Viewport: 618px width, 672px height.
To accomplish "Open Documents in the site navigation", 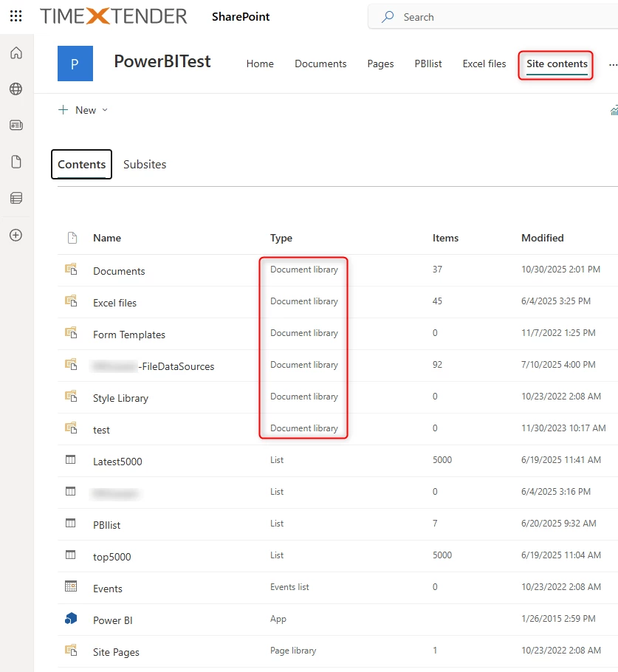I will point(320,64).
